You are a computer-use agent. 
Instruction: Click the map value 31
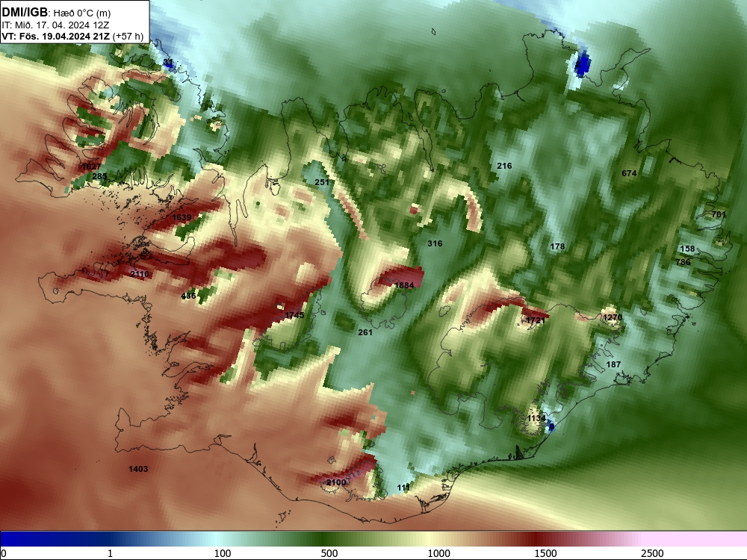coord(168,63)
